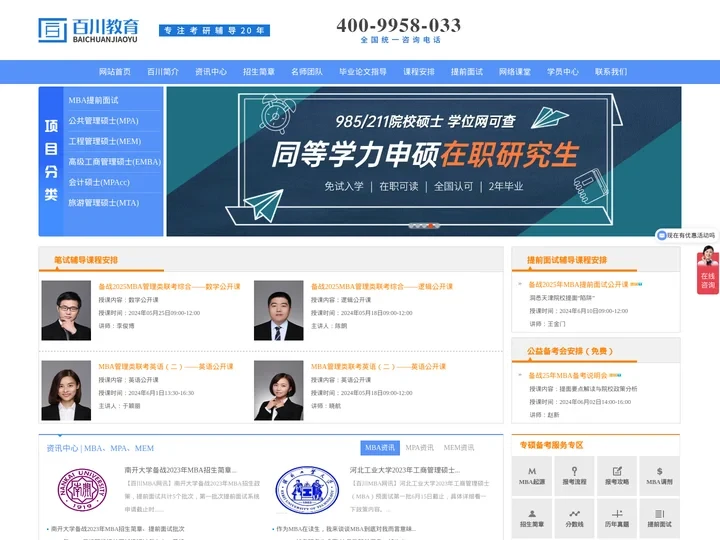Click the 在线咨询 floating chat widget
Screen dimensions: 720x540
[708, 270]
